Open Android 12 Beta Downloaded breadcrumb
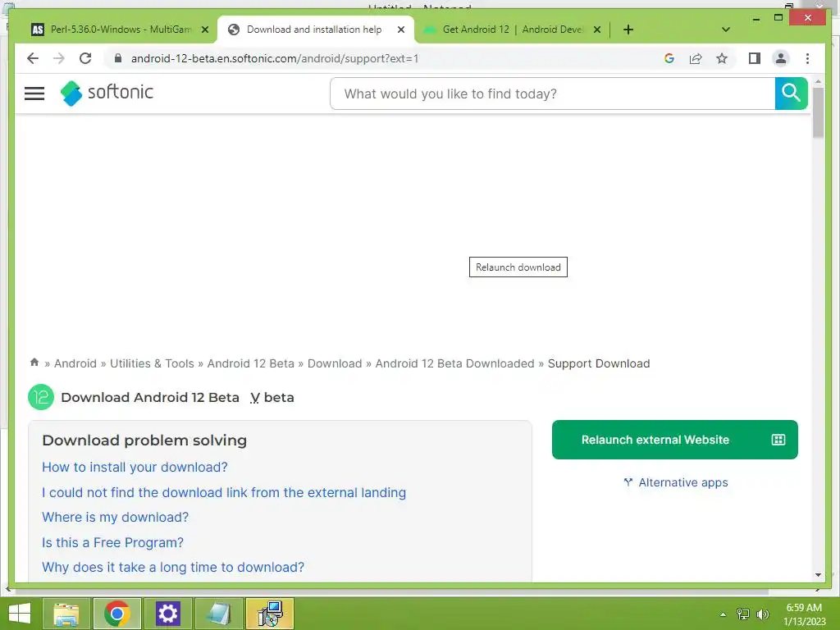Screen dimensions: 840x630 454,363
